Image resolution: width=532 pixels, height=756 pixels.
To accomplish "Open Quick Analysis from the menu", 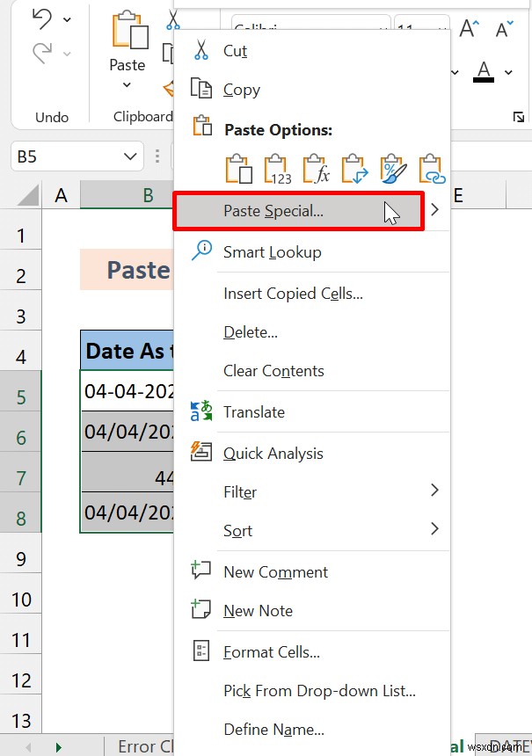I will pyautogui.click(x=312, y=454).
